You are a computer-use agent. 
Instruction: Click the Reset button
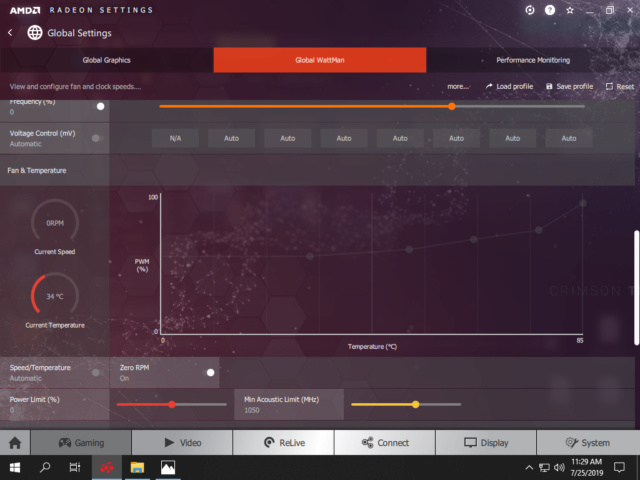pos(620,87)
